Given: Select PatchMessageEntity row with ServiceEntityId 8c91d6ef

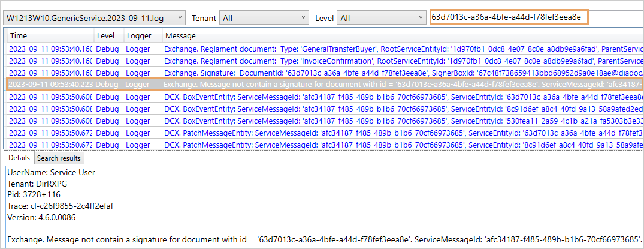Looking at the screenshot, I should 359,145.
